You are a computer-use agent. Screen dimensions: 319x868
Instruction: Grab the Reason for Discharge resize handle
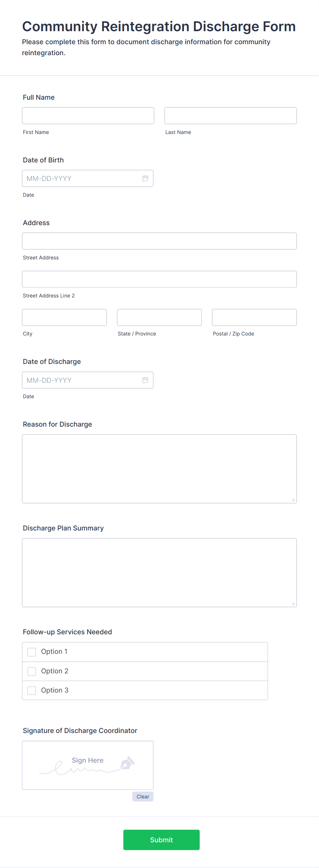(293, 500)
